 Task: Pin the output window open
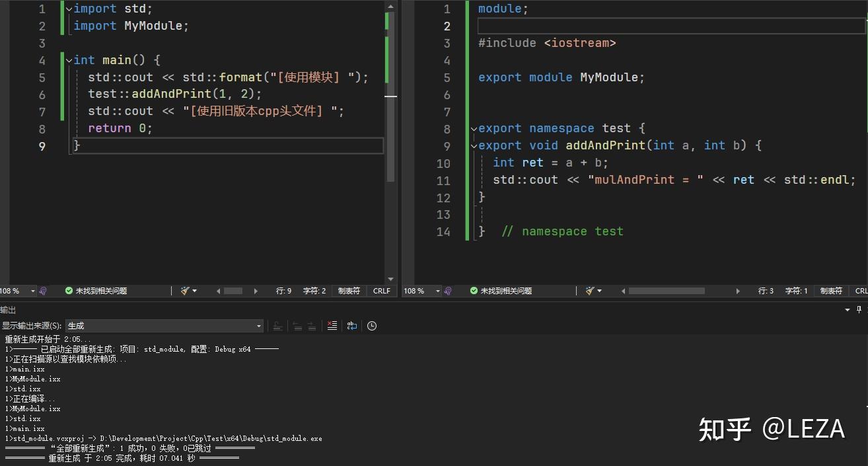(859, 309)
